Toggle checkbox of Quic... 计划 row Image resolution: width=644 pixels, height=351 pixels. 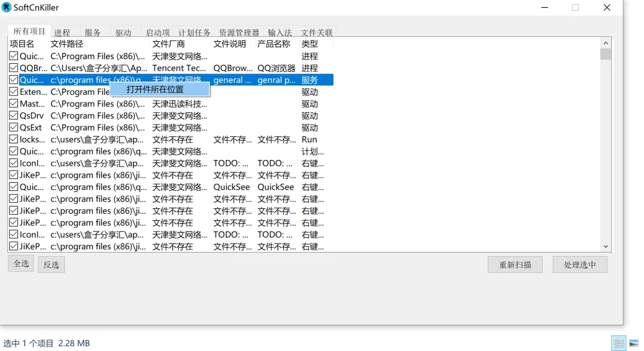pos(14,151)
